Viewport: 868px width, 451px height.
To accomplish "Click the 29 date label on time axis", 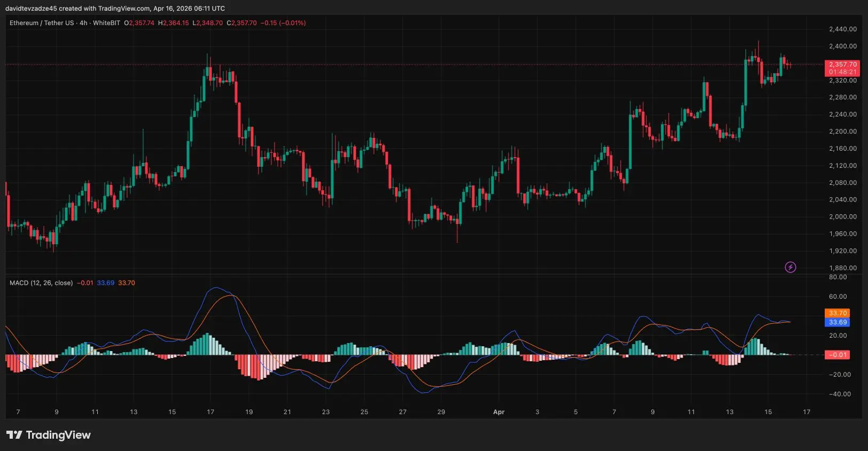I will point(441,412).
